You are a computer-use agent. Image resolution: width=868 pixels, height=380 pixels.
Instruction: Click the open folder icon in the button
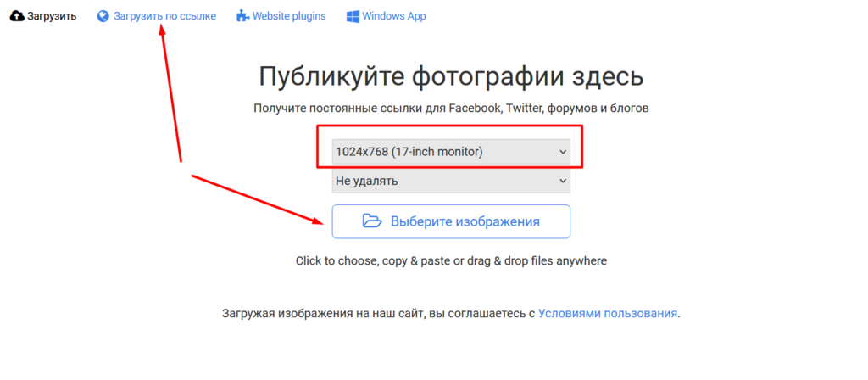coord(371,221)
